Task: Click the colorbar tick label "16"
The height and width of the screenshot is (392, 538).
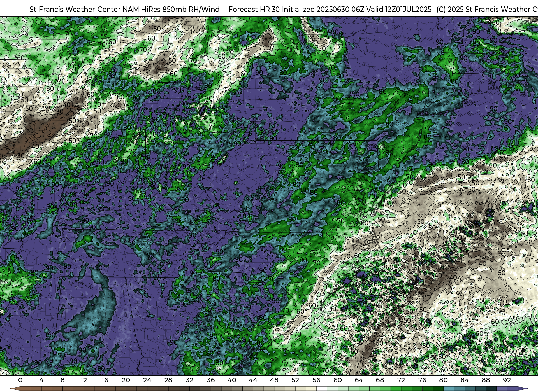Action: click(x=105, y=380)
